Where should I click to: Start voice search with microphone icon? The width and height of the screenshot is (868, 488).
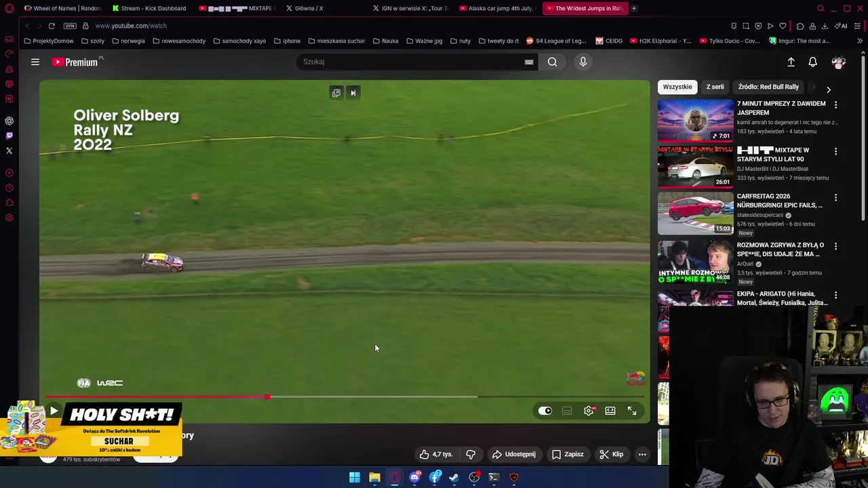coord(583,62)
